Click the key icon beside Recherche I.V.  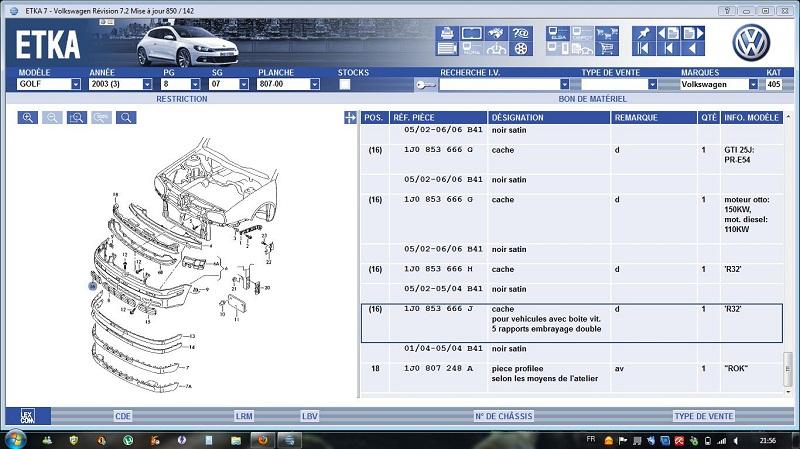(x=426, y=85)
